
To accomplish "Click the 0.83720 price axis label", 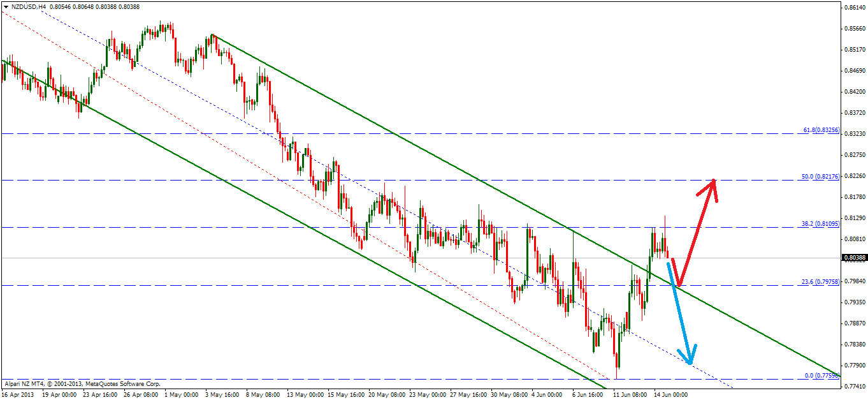I will [x=853, y=113].
